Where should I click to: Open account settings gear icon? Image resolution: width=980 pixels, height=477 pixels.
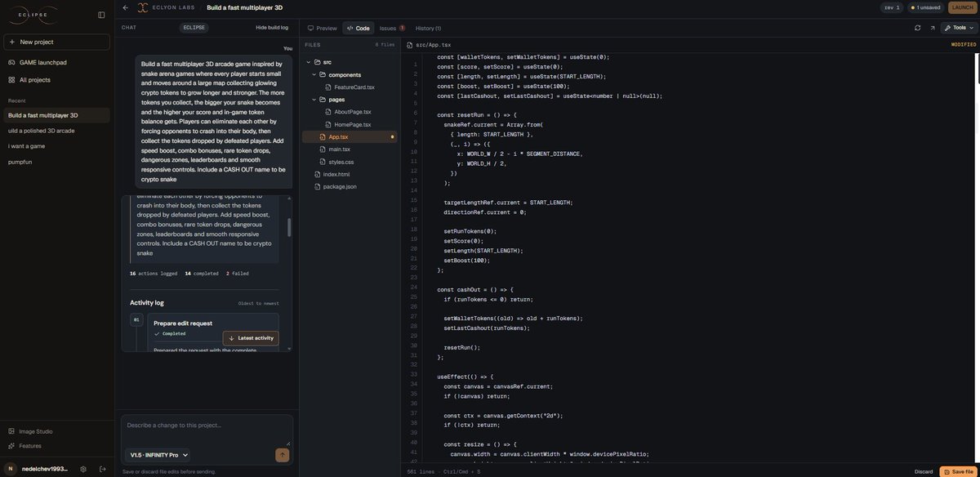pyautogui.click(x=83, y=469)
